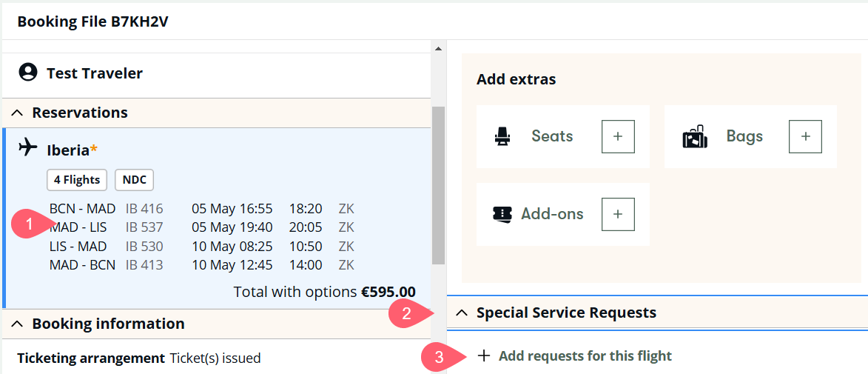868x374 pixels.
Task: Collapse the Booking information section
Action: point(18,324)
